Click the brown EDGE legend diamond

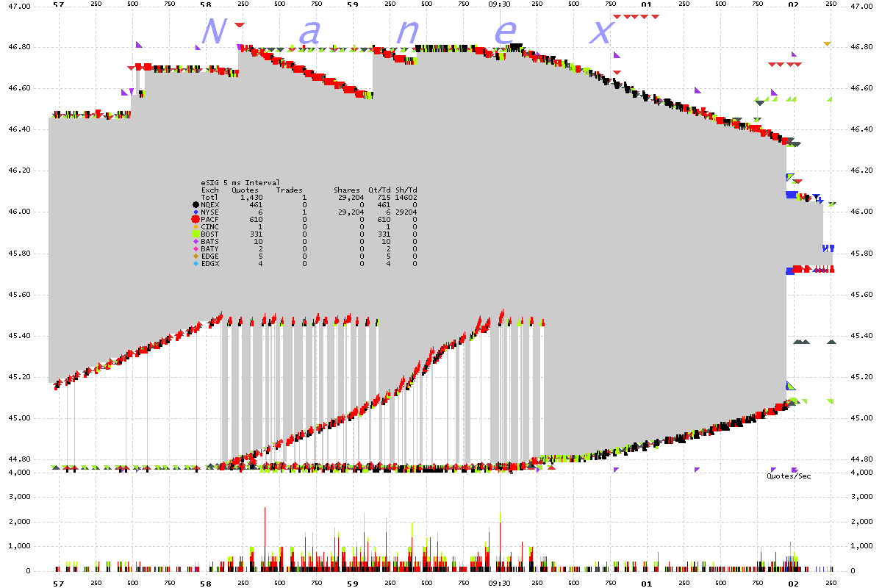click(196, 257)
